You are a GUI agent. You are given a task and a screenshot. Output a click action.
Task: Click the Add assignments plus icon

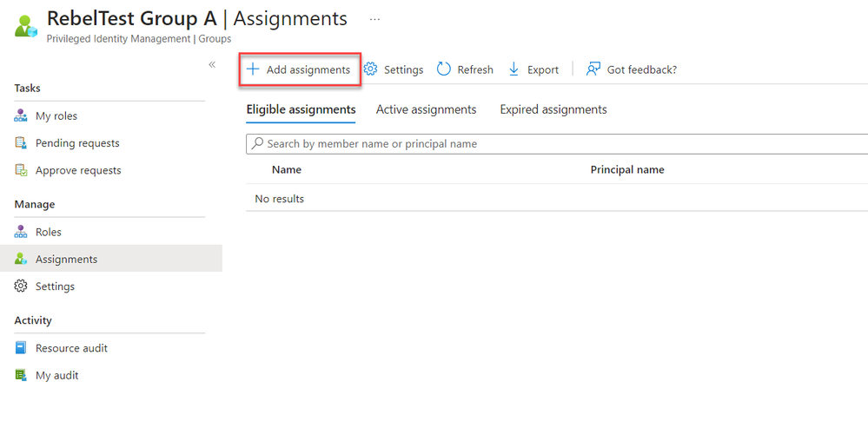point(253,69)
